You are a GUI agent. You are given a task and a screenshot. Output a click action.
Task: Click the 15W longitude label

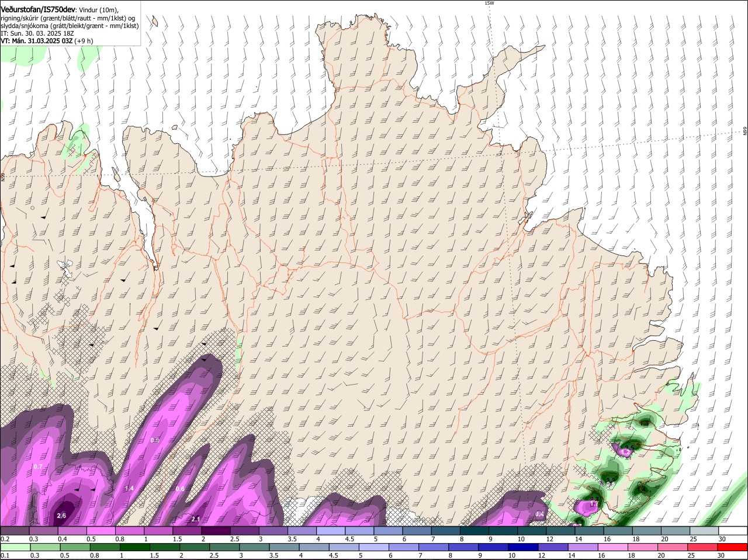[489, 3]
